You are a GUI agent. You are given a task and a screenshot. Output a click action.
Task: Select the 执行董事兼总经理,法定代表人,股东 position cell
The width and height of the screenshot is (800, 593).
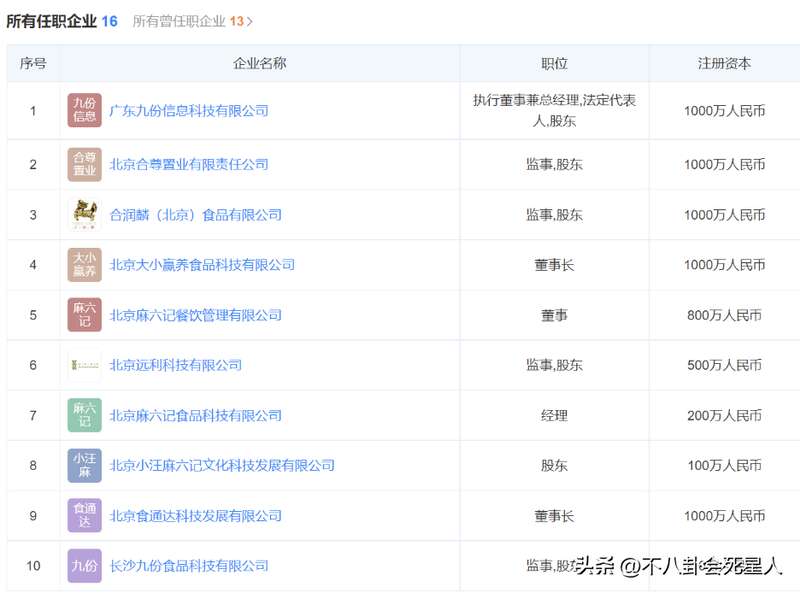click(554, 110)
